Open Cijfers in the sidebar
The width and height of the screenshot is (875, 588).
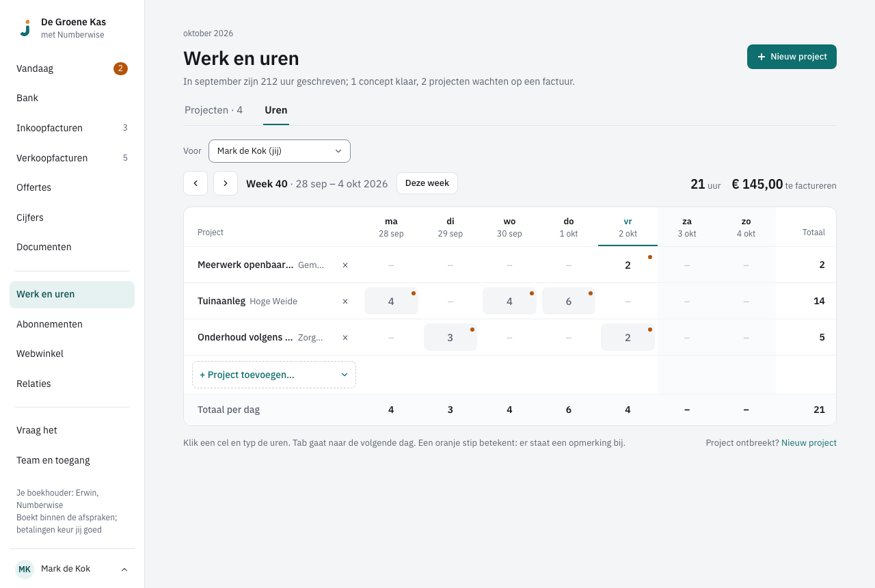(72, 217)
